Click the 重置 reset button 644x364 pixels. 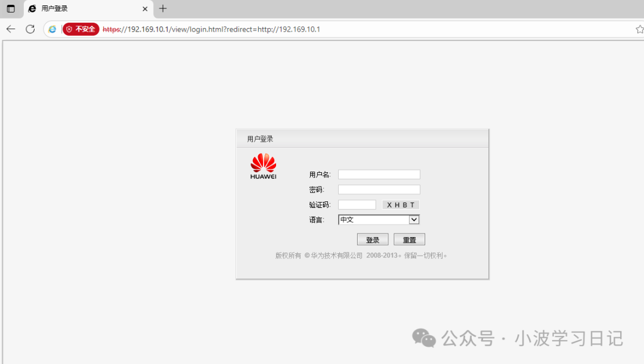(x=409, y=239)
